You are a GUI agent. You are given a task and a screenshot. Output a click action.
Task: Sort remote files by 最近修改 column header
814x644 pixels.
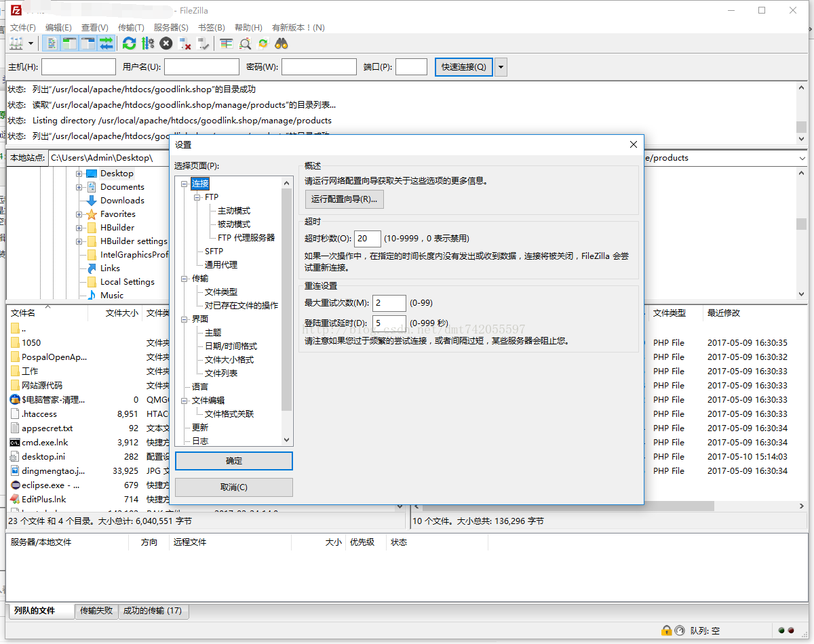(x=754, y=313)
